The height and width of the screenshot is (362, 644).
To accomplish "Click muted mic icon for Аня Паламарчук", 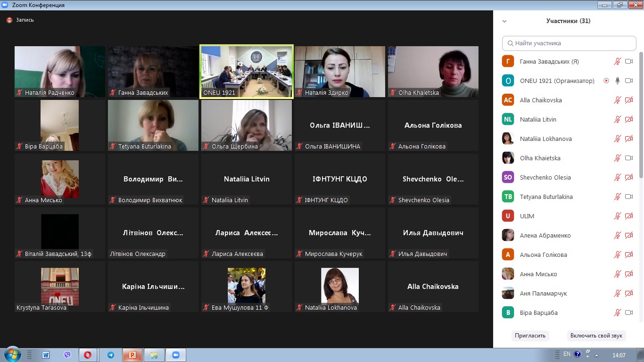I will (x=617, y=293).
